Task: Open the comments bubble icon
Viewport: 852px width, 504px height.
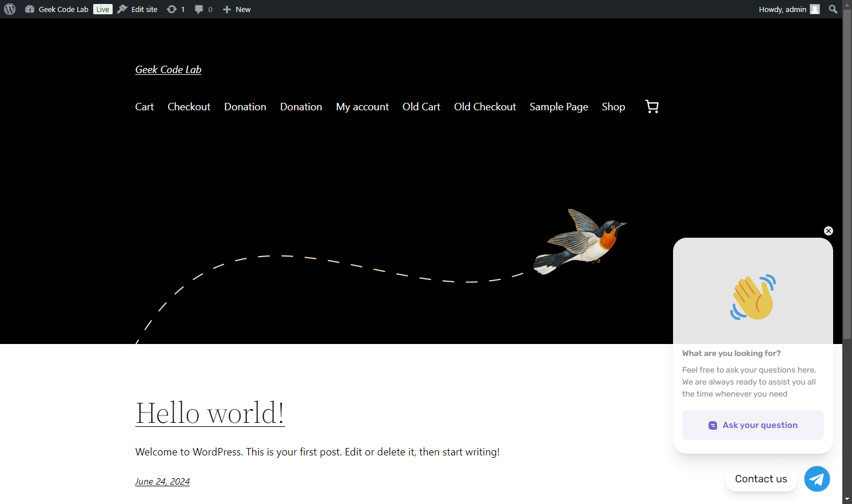Action: (199, 9)
